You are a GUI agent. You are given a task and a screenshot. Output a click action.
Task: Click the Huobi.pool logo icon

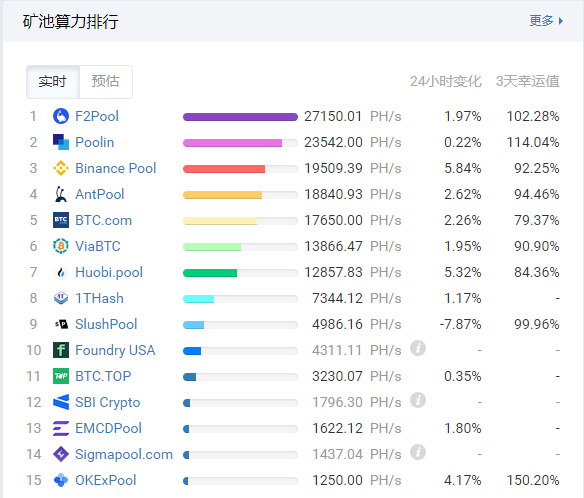tap(61, 272)
